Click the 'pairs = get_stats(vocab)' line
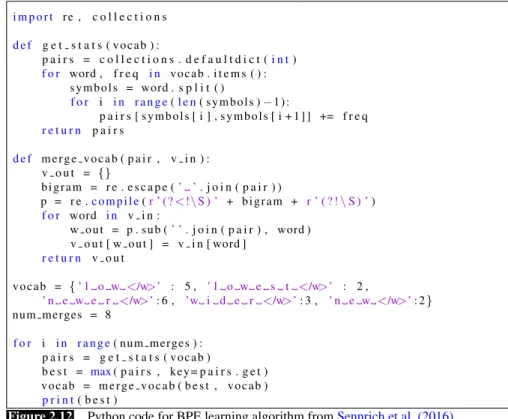Viewport: 508px width, 419px height. click(x=126, y=358)
